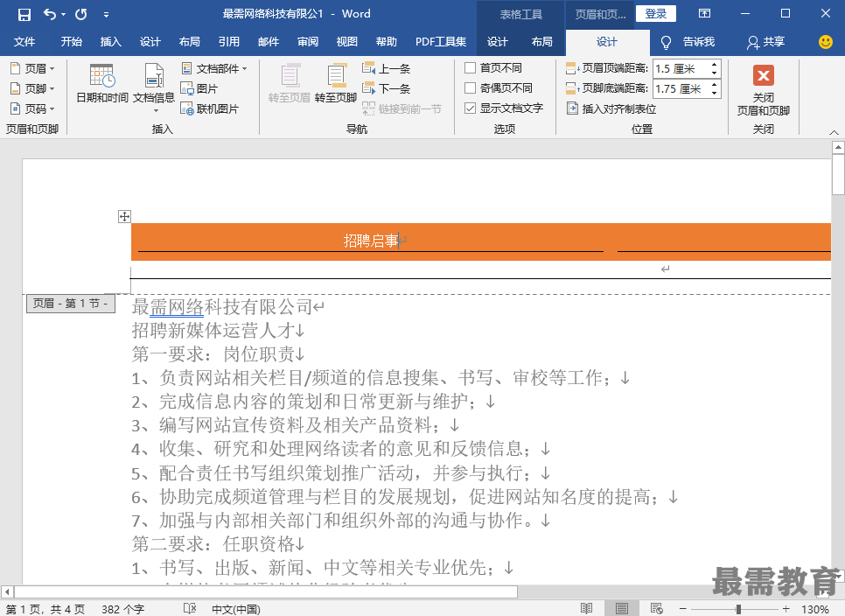The image size is (845, 616).
Task: Open ribbon display options icon
Action: click(x=704, y=14)
